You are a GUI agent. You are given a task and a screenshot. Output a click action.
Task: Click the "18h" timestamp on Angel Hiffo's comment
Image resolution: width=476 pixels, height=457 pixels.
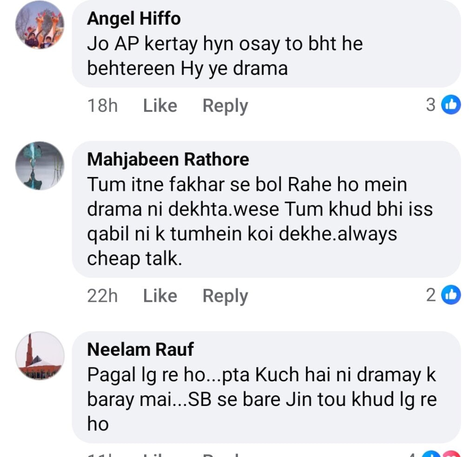pos(103,105)
